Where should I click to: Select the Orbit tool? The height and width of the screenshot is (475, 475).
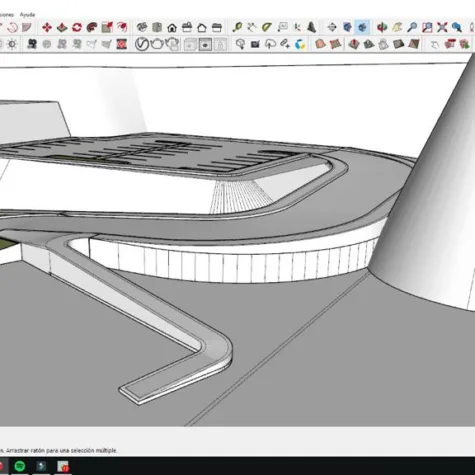coord(382,27)
